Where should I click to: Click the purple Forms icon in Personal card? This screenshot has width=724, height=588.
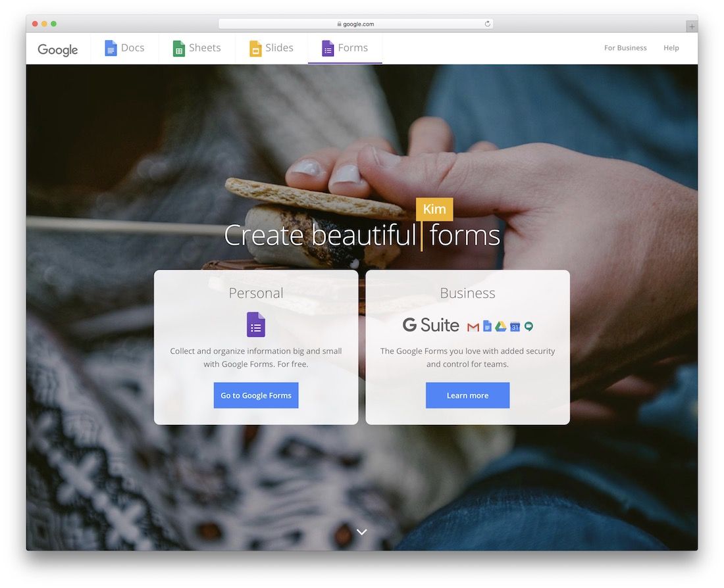256,324
